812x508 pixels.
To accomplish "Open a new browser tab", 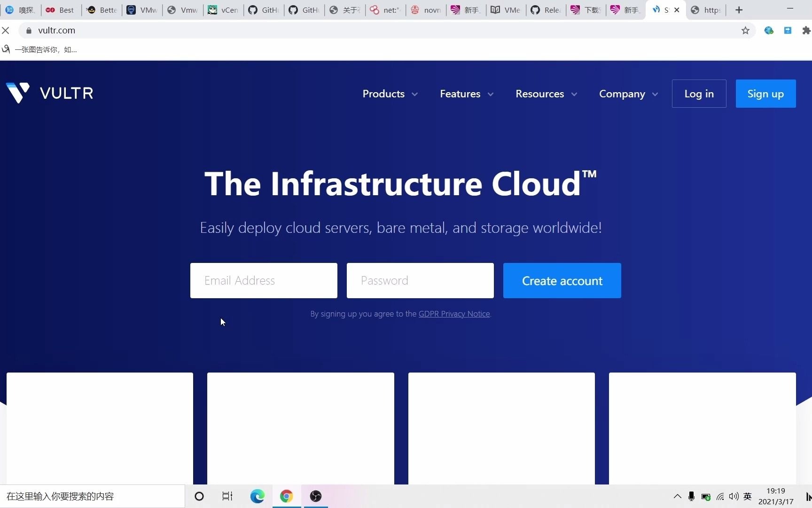I will coord(739,10).
